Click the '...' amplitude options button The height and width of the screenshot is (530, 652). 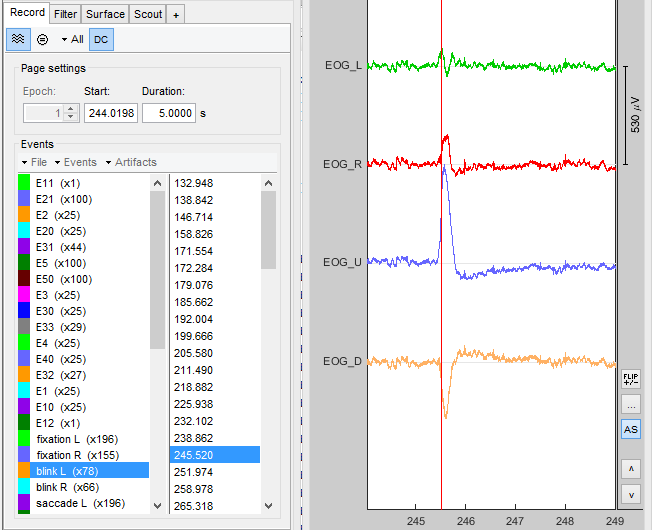pos(630,405)
